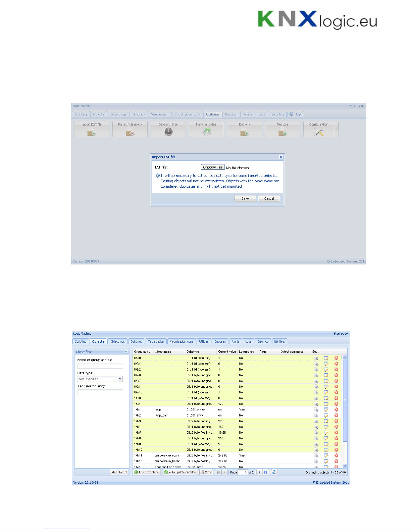Screen dimensions: 411x532
Task: Edit object 1/0/1
Action: 326,404
